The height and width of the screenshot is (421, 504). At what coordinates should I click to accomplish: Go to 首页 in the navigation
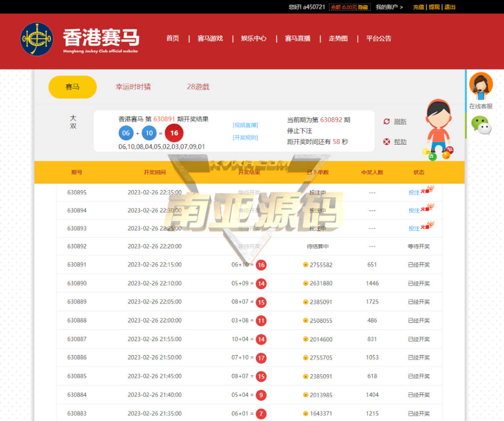(173, 38)
